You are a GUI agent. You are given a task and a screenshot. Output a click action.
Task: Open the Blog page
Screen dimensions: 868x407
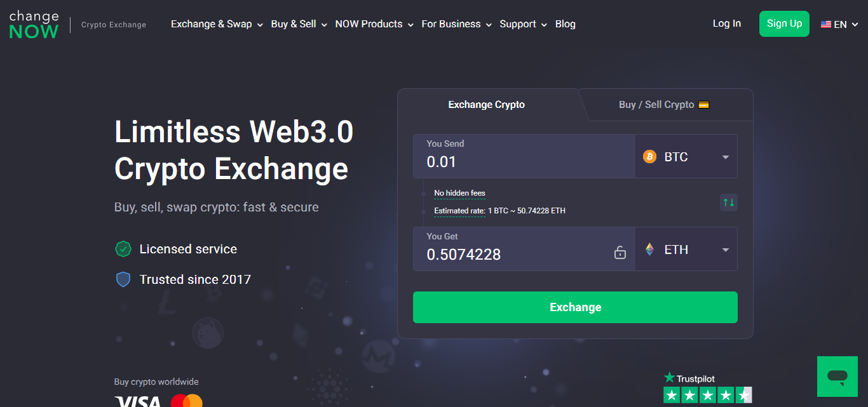point(565,24)
